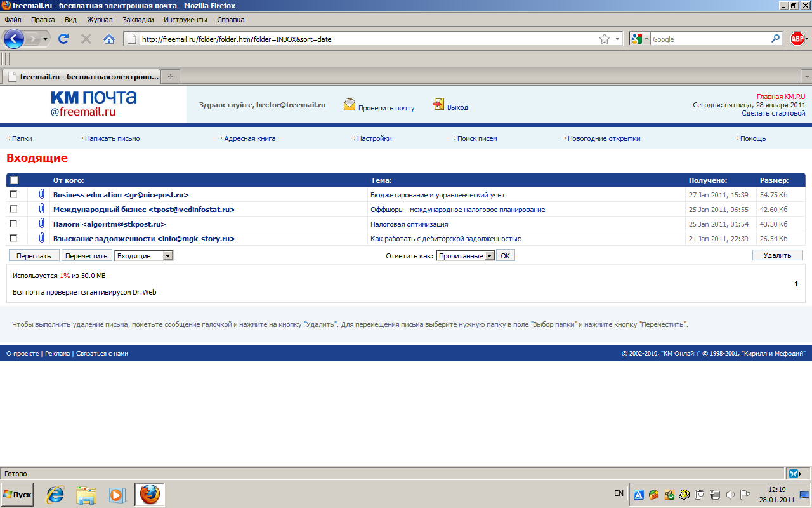Click the blue A icon in the system tray

point(639,495)
